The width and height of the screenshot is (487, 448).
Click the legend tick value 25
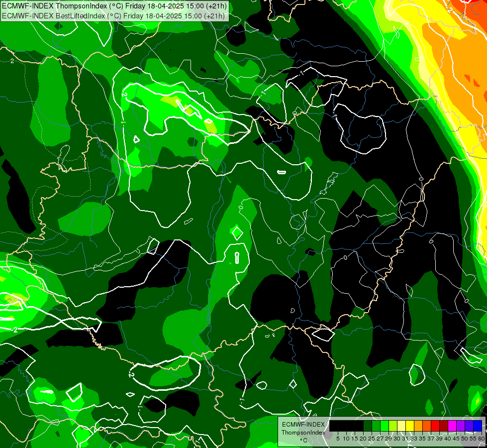tap(372, 439)
